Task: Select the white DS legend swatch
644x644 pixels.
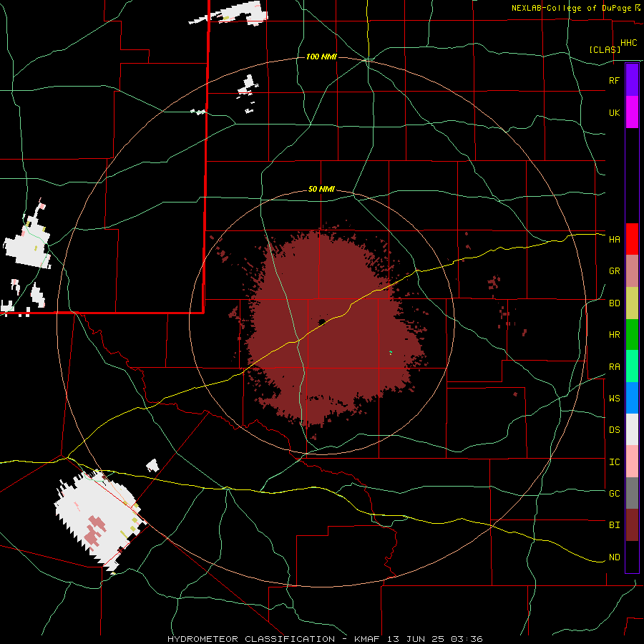Action: (x=632, y=429)
